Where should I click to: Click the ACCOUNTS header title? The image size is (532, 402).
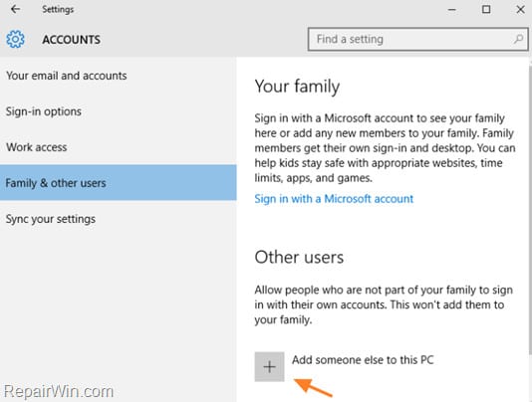(x=72, y=40)
